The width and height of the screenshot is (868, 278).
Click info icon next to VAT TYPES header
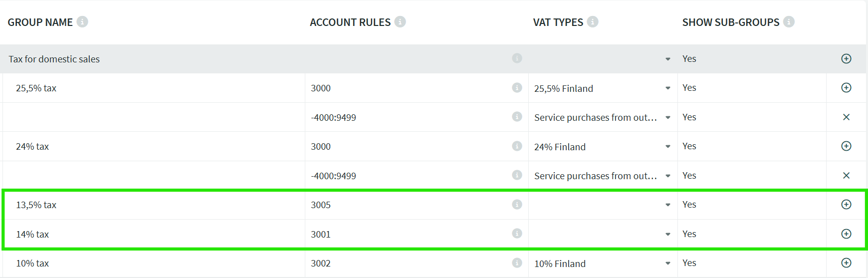point(593,22)
